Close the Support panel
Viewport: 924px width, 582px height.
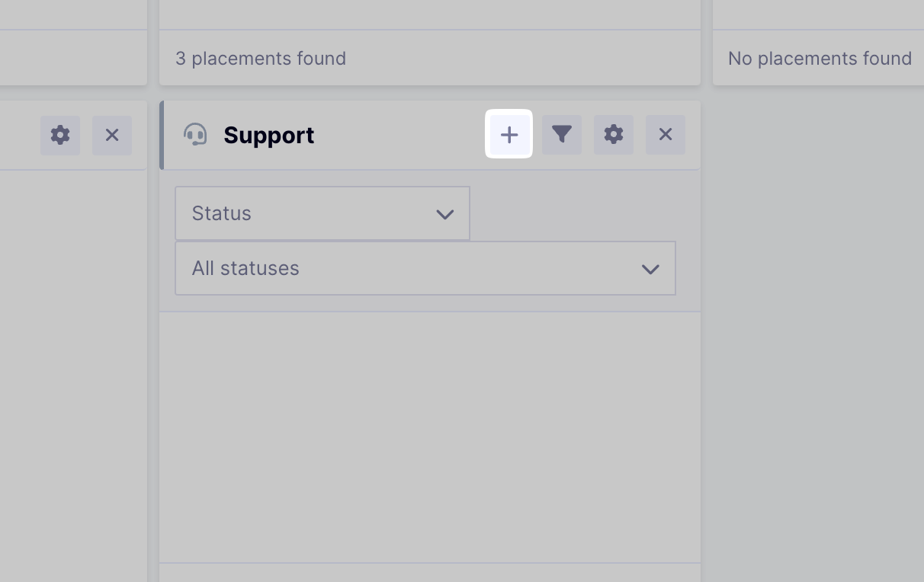point(666,135)
